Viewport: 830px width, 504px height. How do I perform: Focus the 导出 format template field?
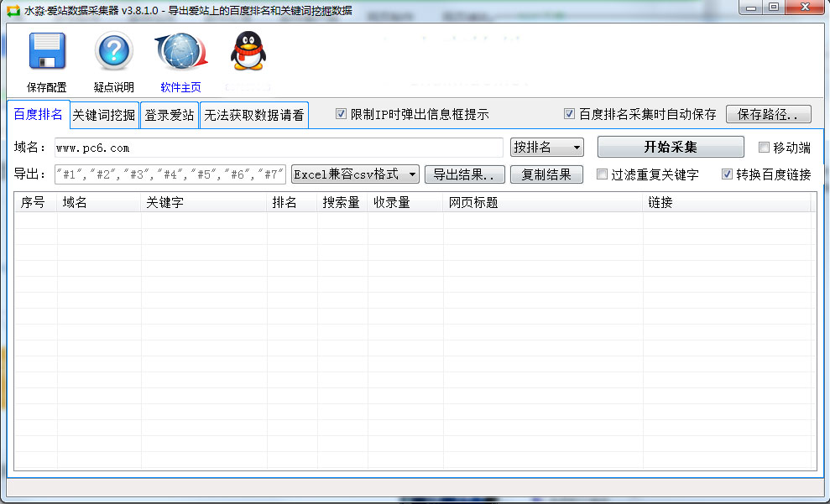[x=170, y=174]
